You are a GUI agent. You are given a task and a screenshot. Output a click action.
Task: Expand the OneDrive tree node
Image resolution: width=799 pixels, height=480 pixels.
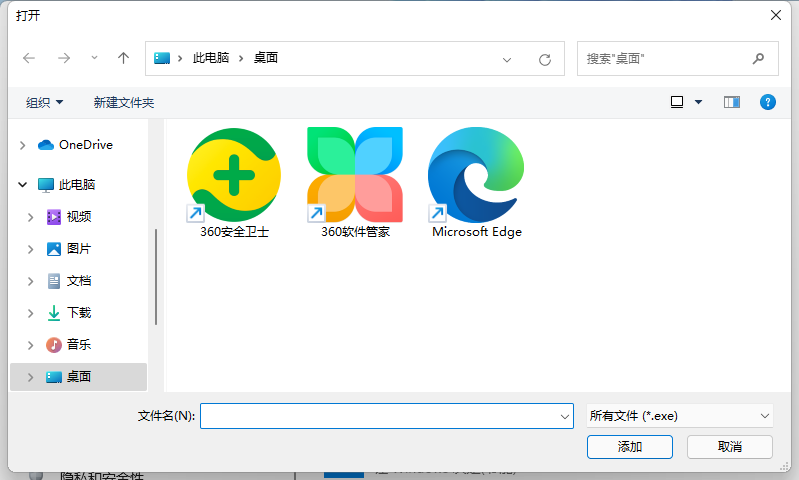click(x=22, y=145)
